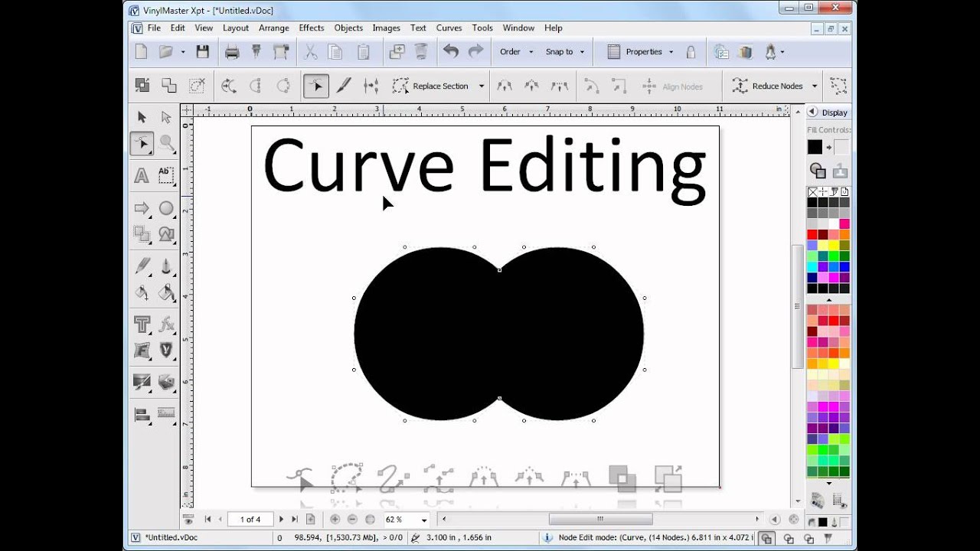The image size is (980, 551).
Task: Click the horizontal scrollbar thumb
Action: (x=599, y=519)
